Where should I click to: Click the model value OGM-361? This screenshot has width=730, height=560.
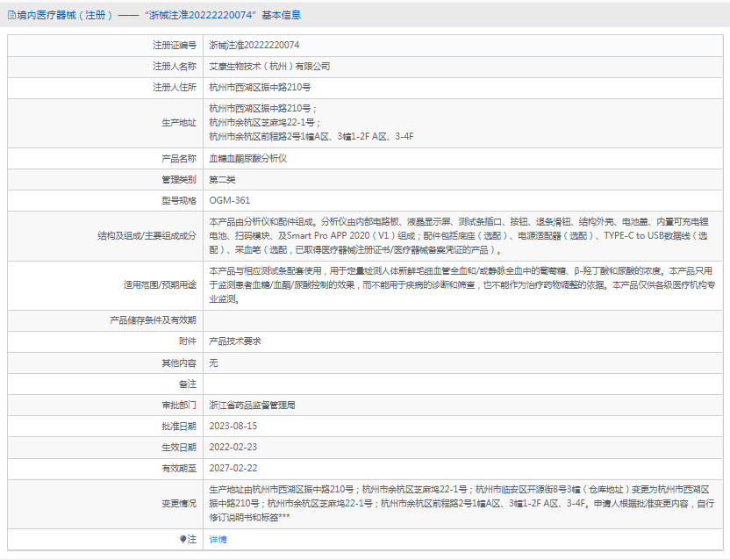click(230, 200)
